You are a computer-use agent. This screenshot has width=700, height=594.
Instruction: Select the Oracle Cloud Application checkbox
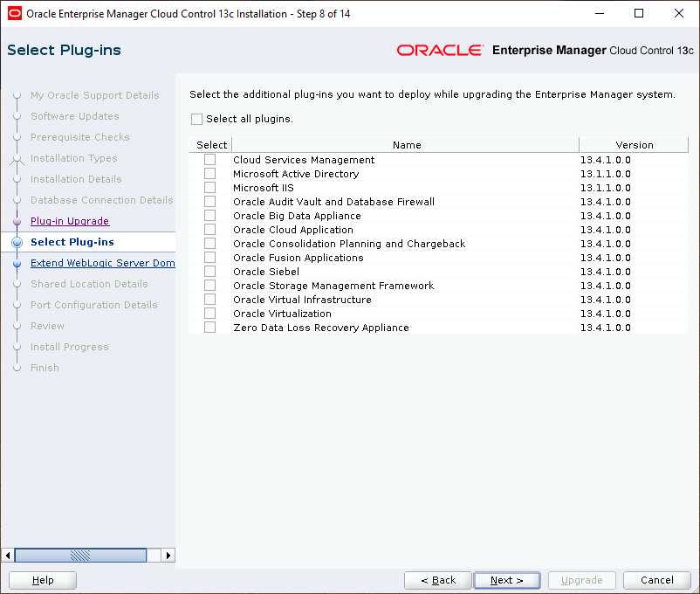209,229
